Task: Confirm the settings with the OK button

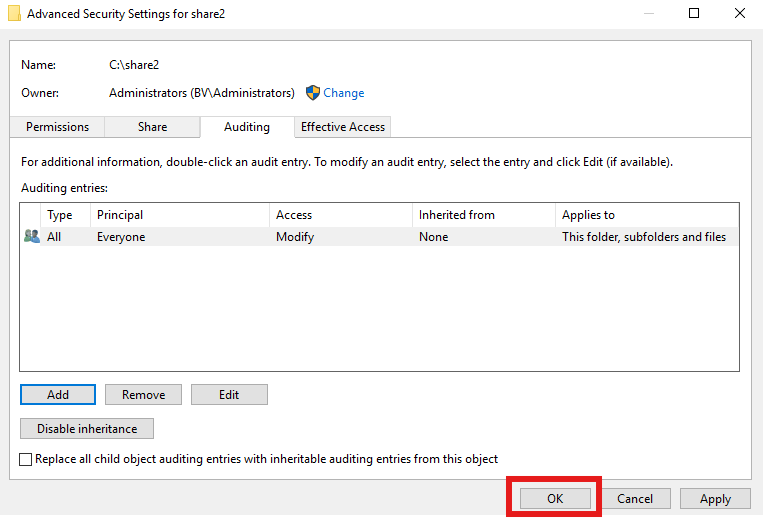Action: [555, 498]
